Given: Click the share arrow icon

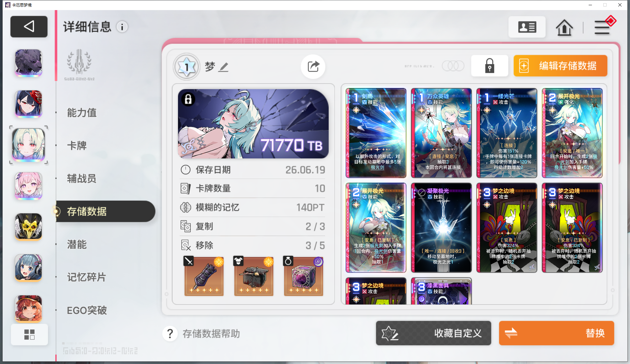Looking at the screenshot, I should (x=313, y=67).
